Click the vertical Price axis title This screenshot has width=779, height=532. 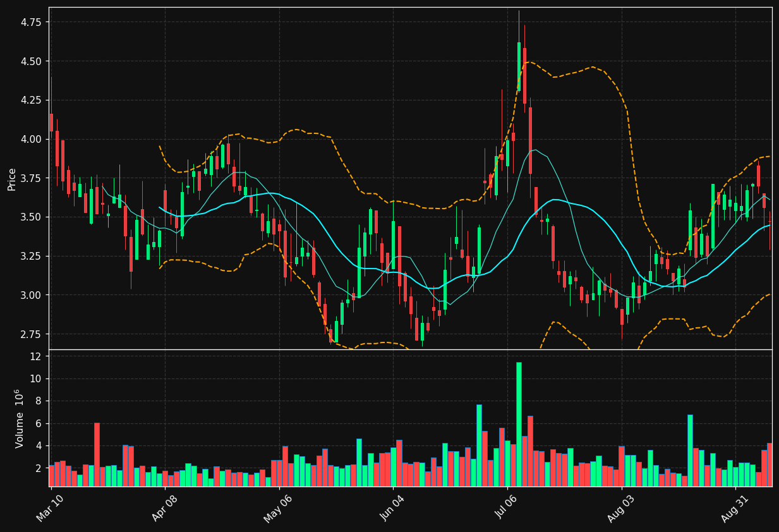(x=12, y=179)
